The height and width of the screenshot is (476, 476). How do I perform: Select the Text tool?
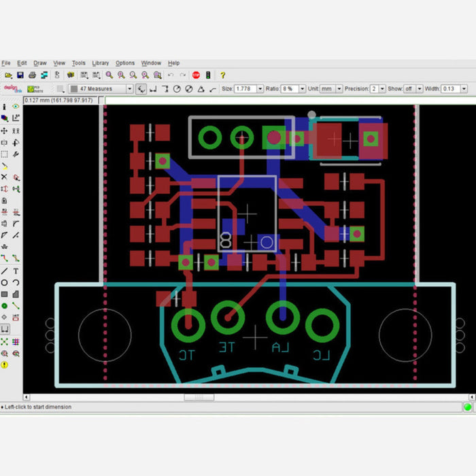click(15, 271)
